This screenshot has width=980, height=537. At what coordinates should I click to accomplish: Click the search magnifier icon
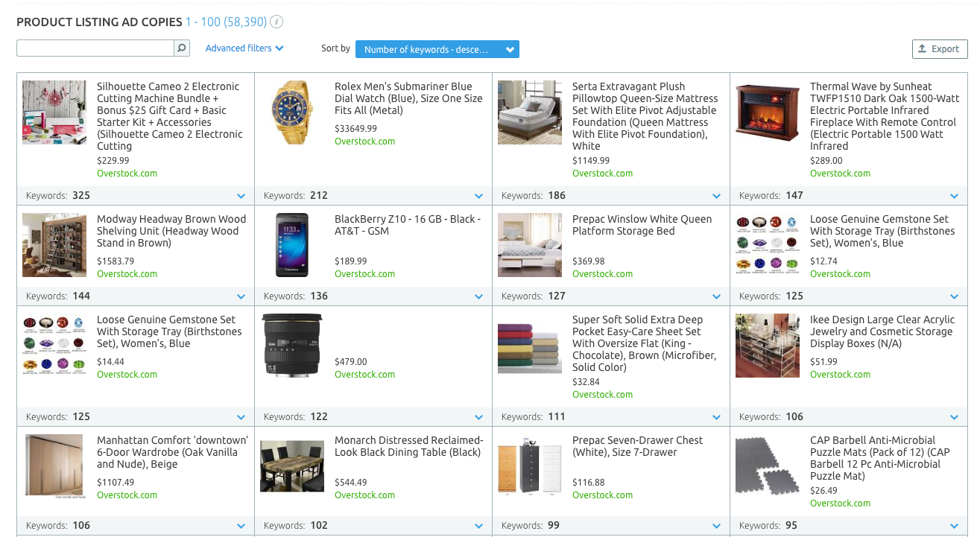tap(182, 48)
